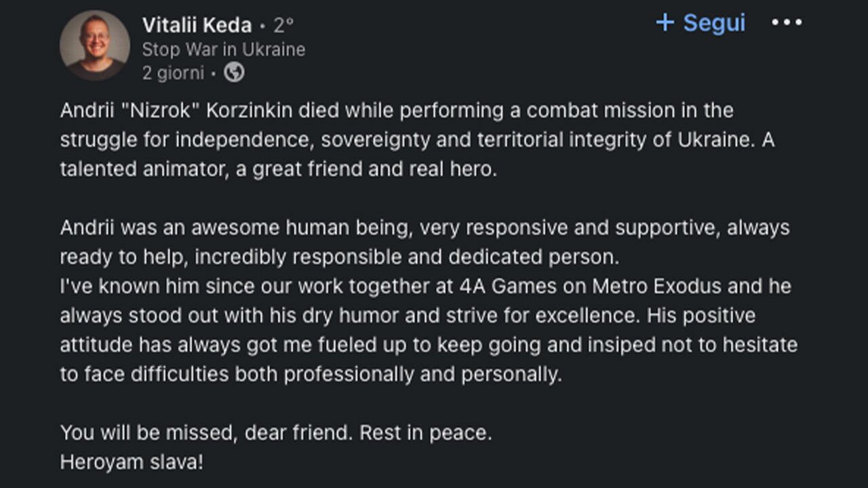This screenshot has width=868, height=488.
Task: Open Vitalii Keda's profile photo
Action: (95, 45)
